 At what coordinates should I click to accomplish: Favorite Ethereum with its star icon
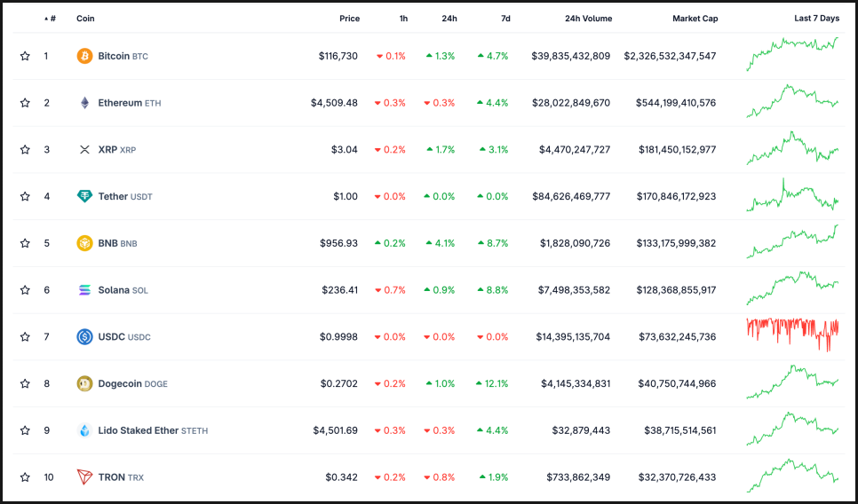25,103
